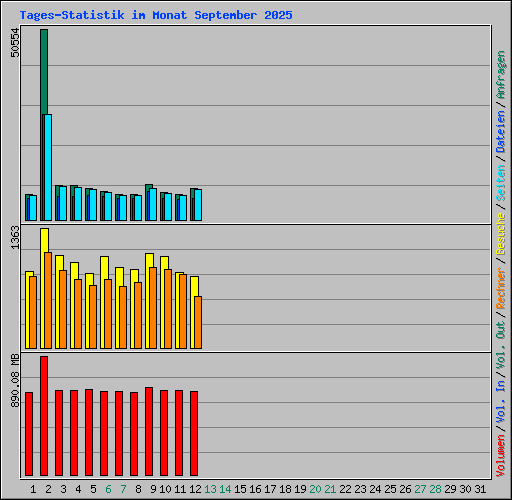Click day label 31 on the x-axis
This screenshot has width=512, height=500.
(x=480, y=489)
